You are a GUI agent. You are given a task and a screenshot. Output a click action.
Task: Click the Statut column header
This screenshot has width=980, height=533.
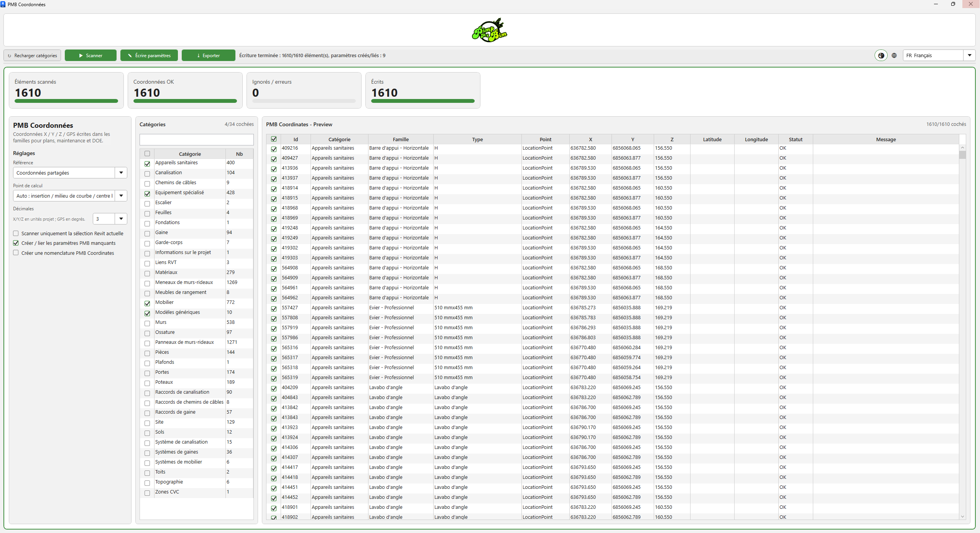click(x=796, y=139)
